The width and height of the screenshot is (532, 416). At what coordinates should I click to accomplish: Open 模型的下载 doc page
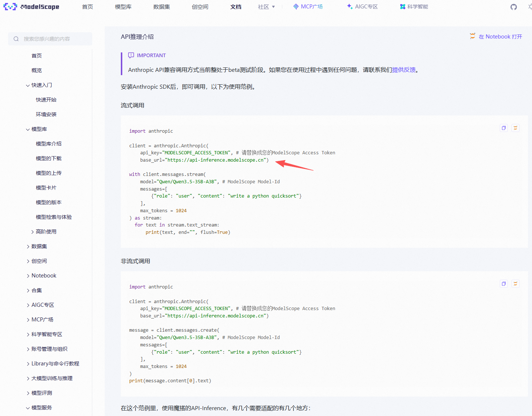pos(49,158)
